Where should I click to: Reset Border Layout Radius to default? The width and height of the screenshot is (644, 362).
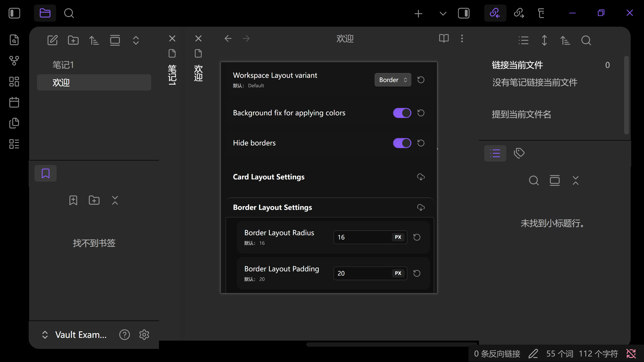click(417, 237)
